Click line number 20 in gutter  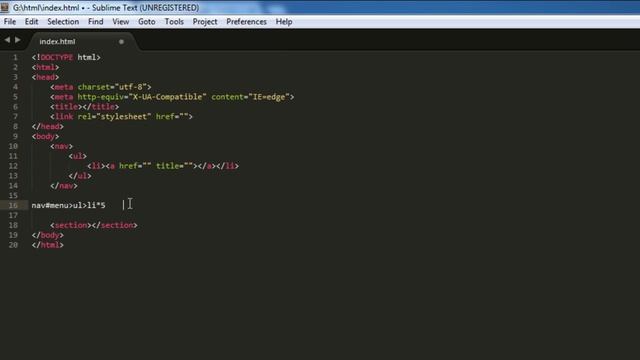click(13, 245)
